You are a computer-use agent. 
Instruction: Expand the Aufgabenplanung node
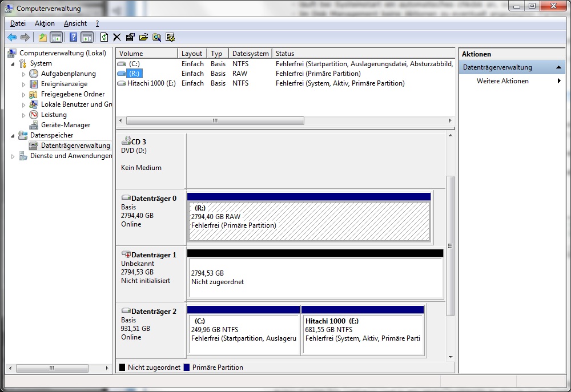pyautogui.click(x=23, y=74)
